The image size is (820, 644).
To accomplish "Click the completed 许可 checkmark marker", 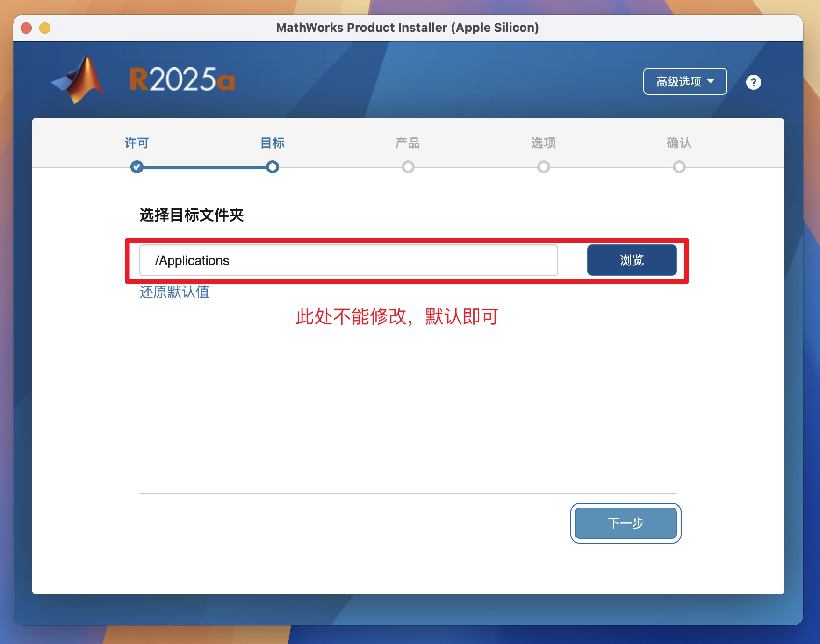I will 137,167.
